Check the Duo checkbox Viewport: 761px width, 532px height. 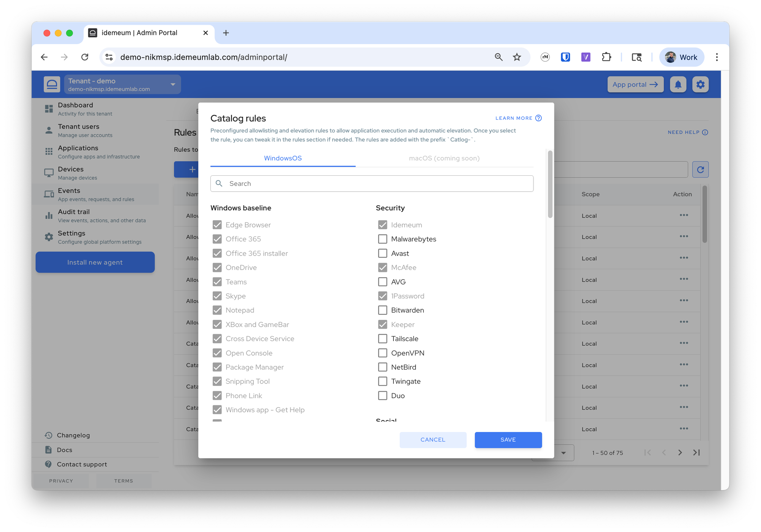point(382,395)
